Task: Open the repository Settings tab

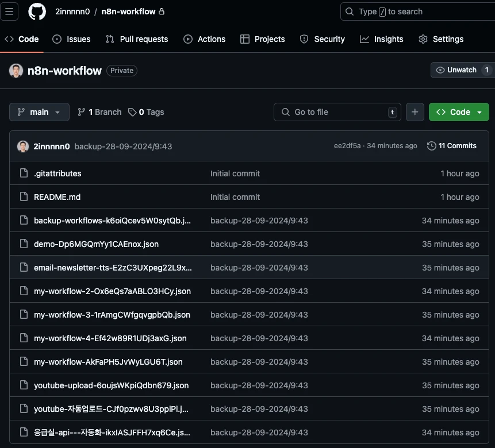Action: 441,39
